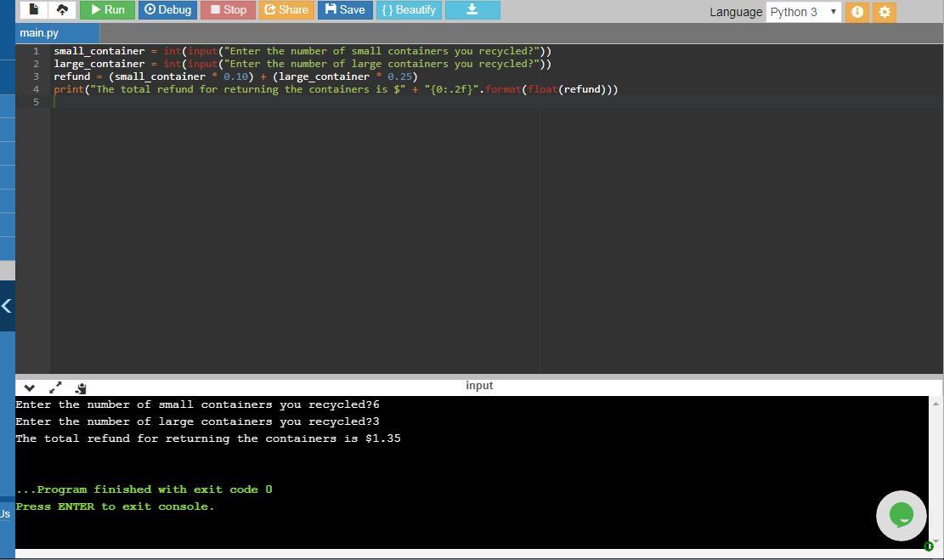Beautify the code formatting
This screenshot has width=944, height=560.
[x=409, y=9]
